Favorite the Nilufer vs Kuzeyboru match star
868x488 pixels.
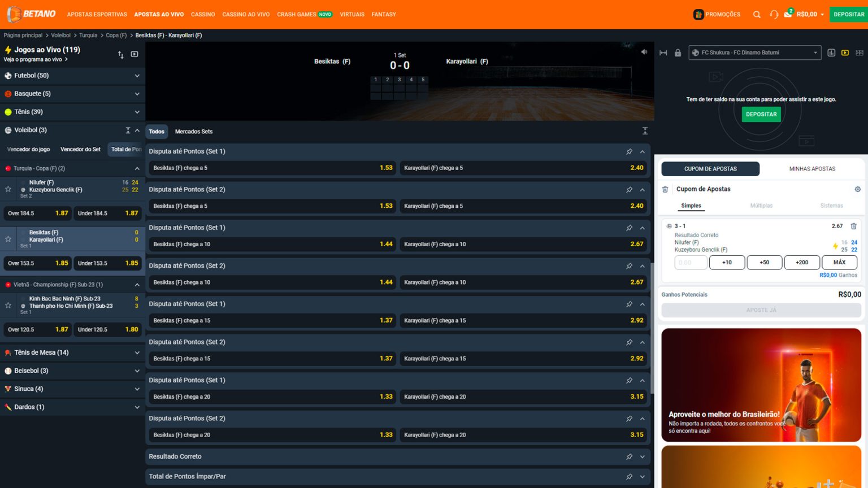click(8, 189)
